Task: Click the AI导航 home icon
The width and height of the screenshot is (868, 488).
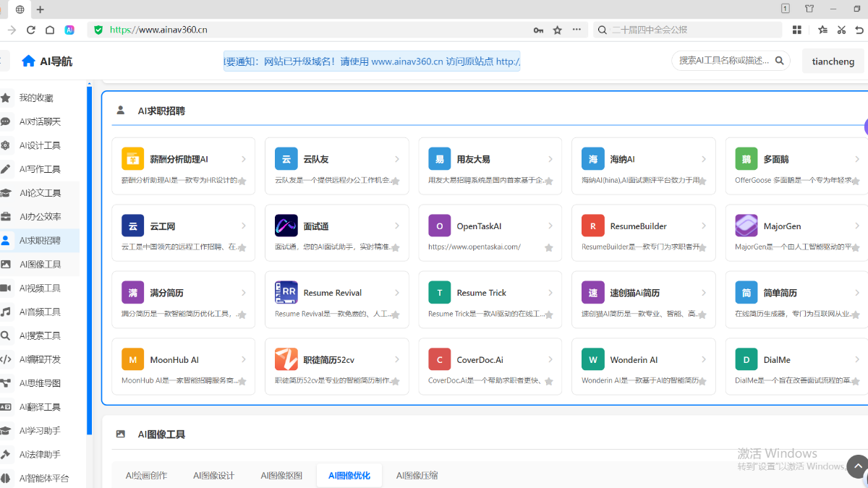Action: 28,61
